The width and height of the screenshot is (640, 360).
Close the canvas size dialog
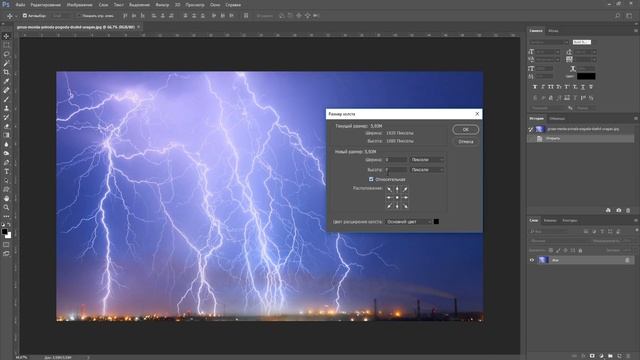(477, 114)
